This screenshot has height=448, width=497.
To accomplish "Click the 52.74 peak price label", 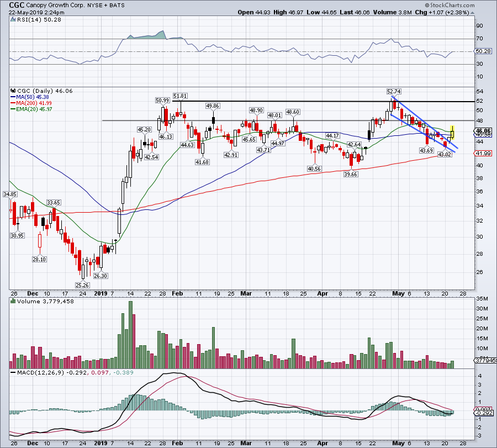I will (394, 91).
